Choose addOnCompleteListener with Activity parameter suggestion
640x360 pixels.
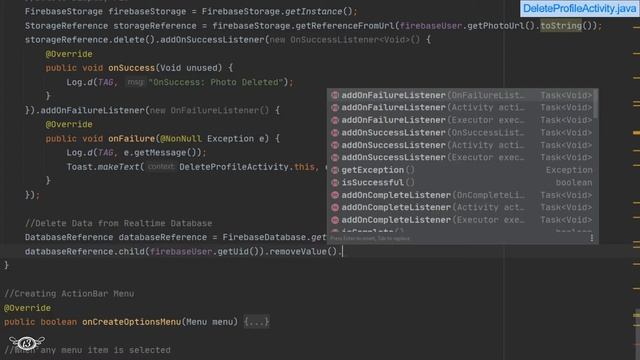click(x=462, y=207)
